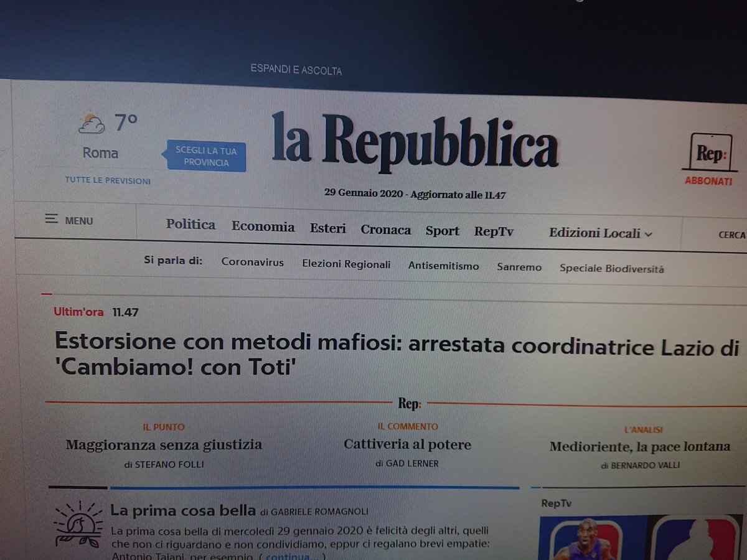Open the Economia section
Viewport: 747px width, 560px height.
263,226
